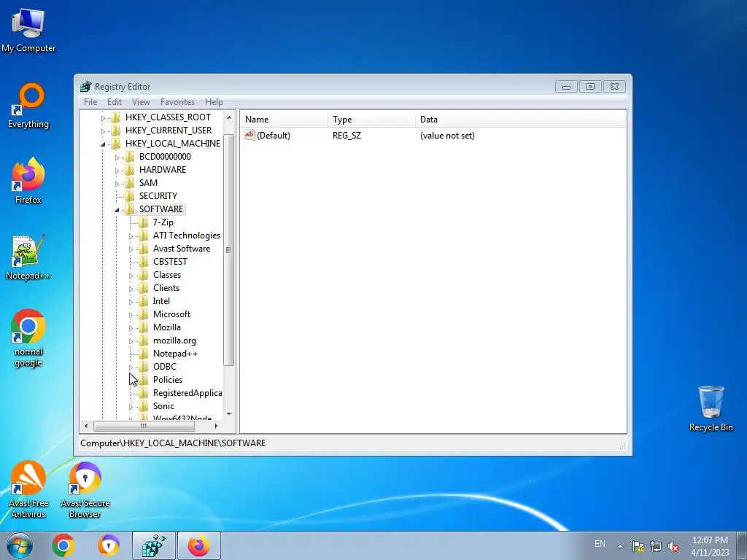Collapse the SOFTWARE key
Screen dimensions: 747x560
tap(117, 209)
